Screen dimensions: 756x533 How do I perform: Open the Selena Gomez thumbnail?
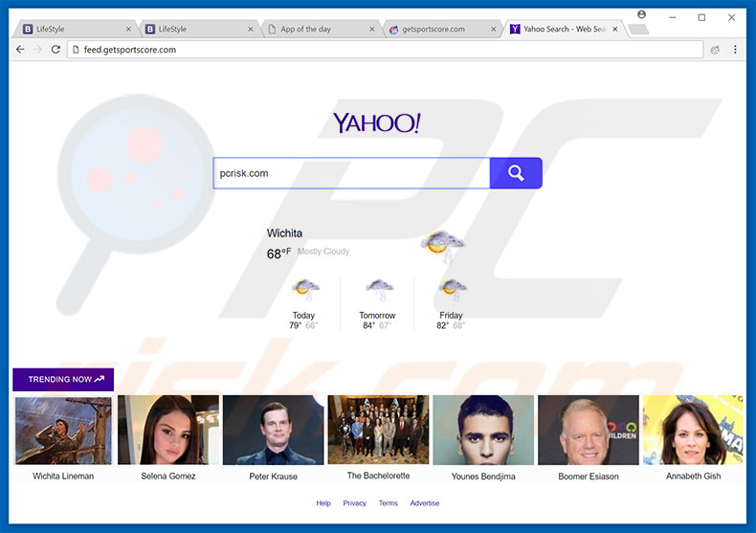point(168,431)
